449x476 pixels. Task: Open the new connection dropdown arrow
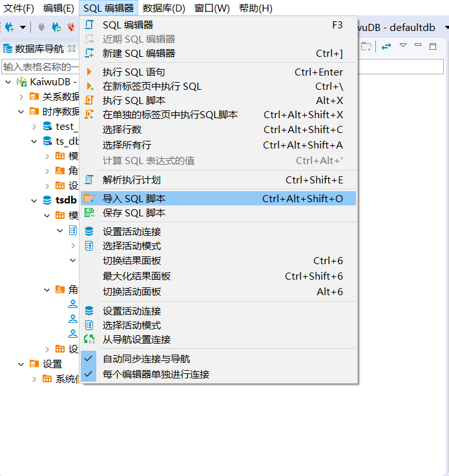[x=23, y=27]
